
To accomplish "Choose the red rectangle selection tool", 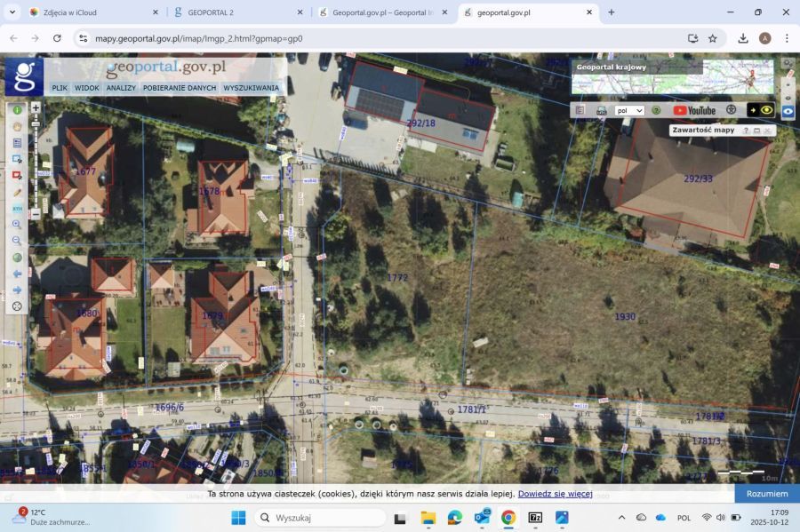I will 17,175.
